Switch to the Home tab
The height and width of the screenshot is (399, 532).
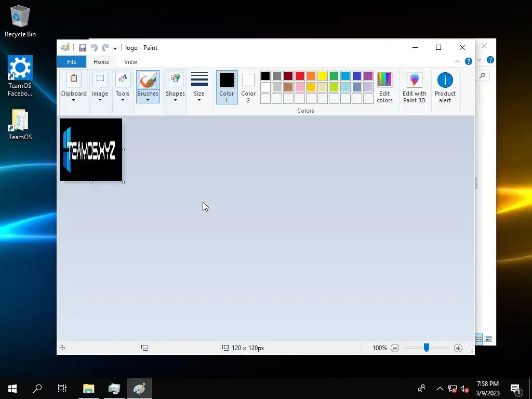pos(101,62)
